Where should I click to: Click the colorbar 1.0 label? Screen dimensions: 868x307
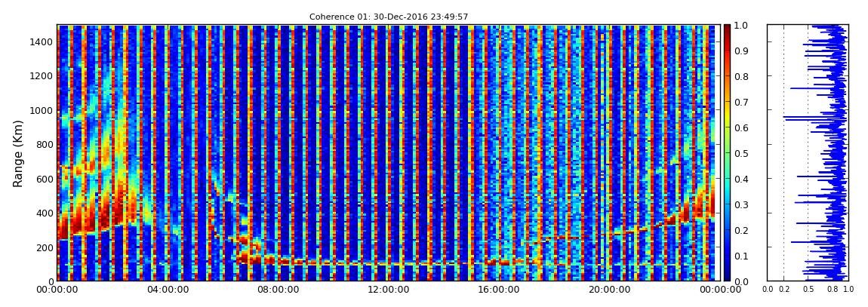(x=743, y=26)
